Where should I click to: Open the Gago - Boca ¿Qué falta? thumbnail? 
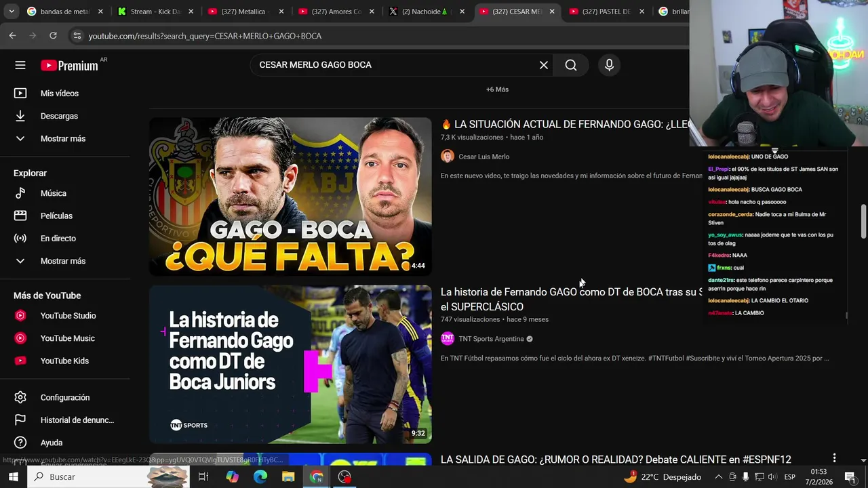tap(290, 197)
